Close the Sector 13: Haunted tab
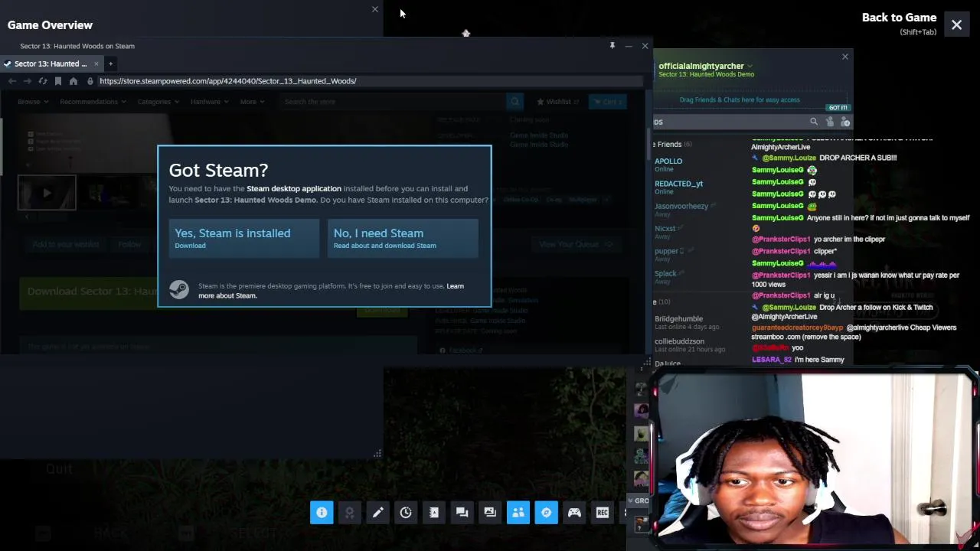The height and width of the screenshot is (551, 980). click(95, 64)
